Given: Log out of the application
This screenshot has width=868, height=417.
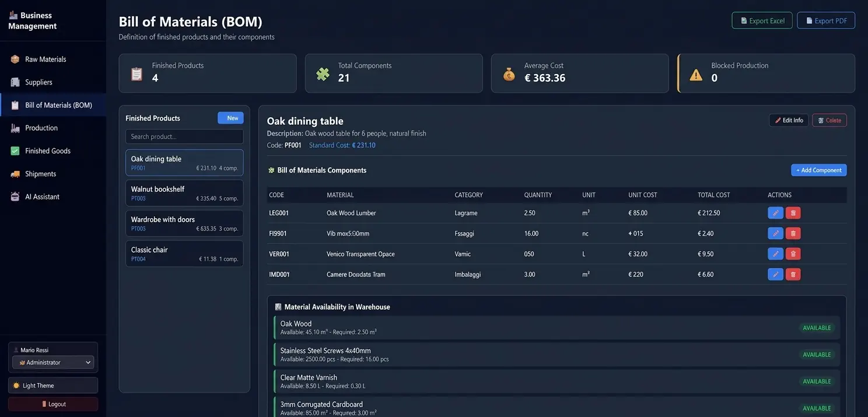Looking at the screenshot, I should click(53, 404).
